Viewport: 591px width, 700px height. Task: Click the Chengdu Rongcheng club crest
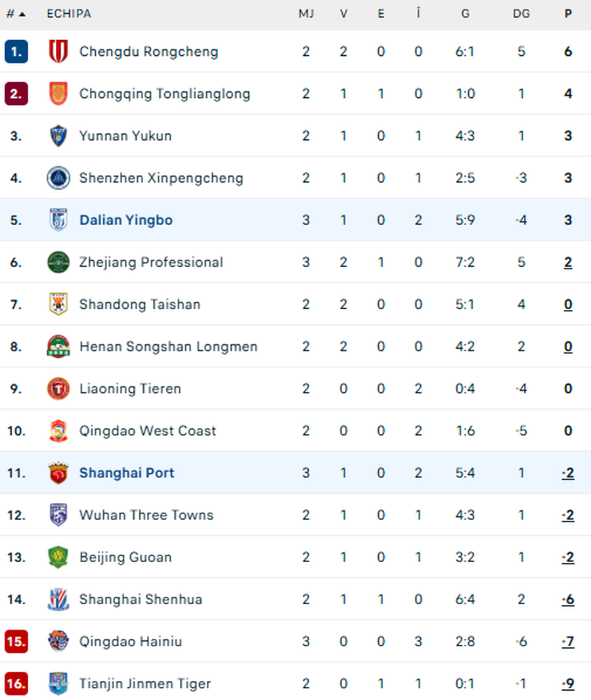58,52
